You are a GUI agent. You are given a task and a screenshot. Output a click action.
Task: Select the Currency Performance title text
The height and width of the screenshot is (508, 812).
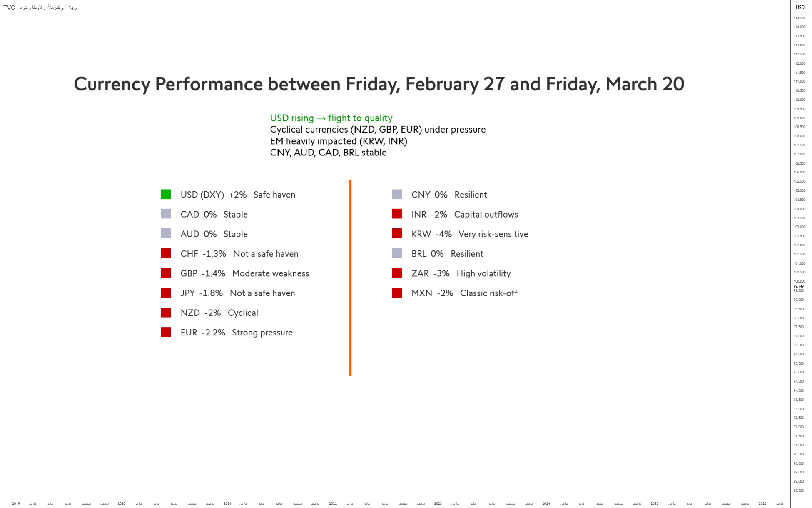pyautogui.click(x=379, y=84)
